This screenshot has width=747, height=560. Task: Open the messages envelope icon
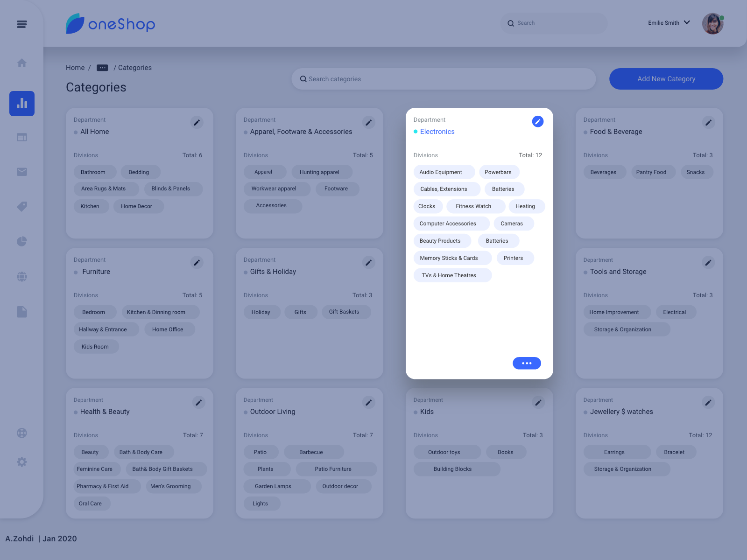(x=21, y=171)
